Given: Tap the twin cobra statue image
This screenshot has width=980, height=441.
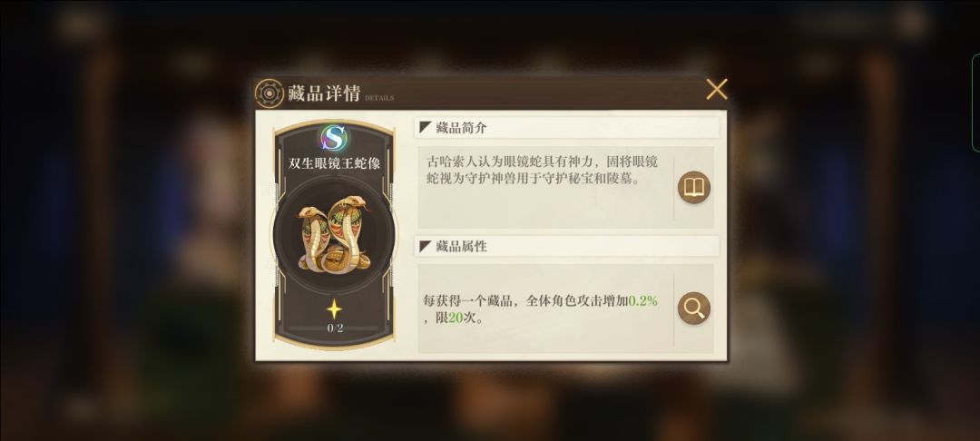Looking at the screenshot, I should click(x=334, y=234).
